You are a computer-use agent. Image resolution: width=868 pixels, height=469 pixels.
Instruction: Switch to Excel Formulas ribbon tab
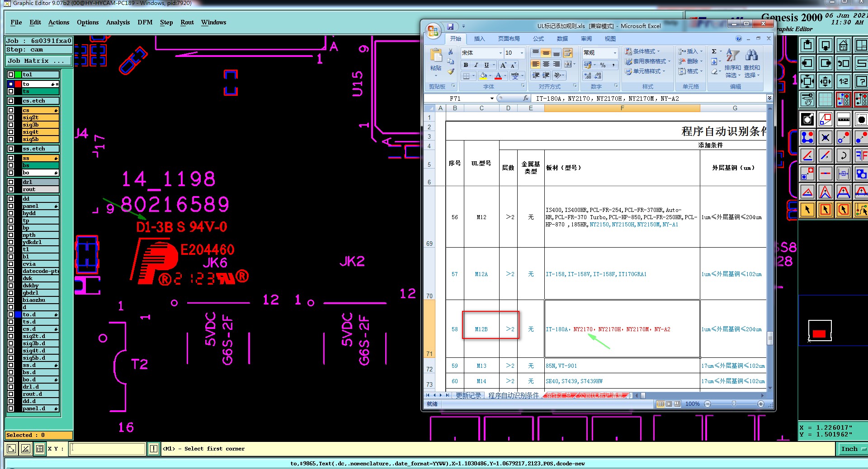(538, 39)
